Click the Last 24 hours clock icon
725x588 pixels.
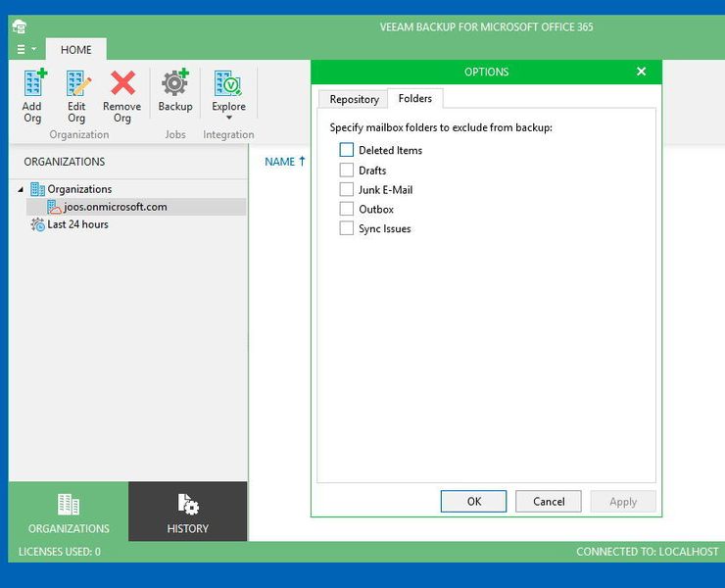pyautogui.click(x=38, y=224)
